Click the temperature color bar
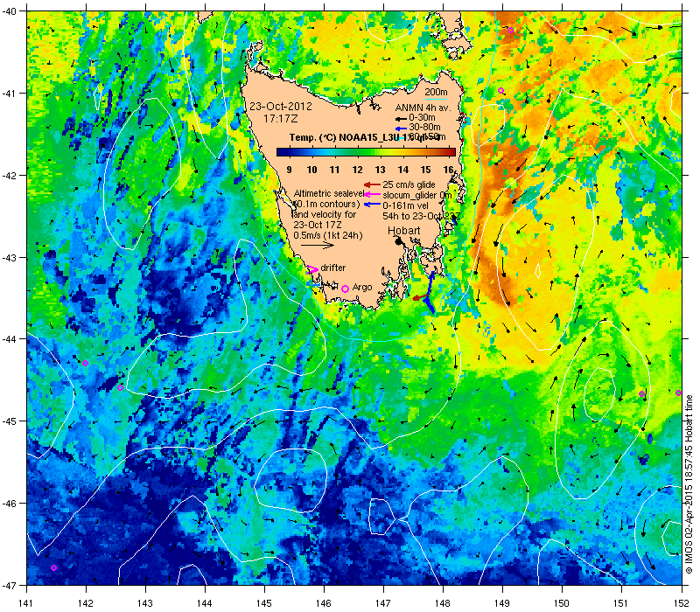 [366, 152]
